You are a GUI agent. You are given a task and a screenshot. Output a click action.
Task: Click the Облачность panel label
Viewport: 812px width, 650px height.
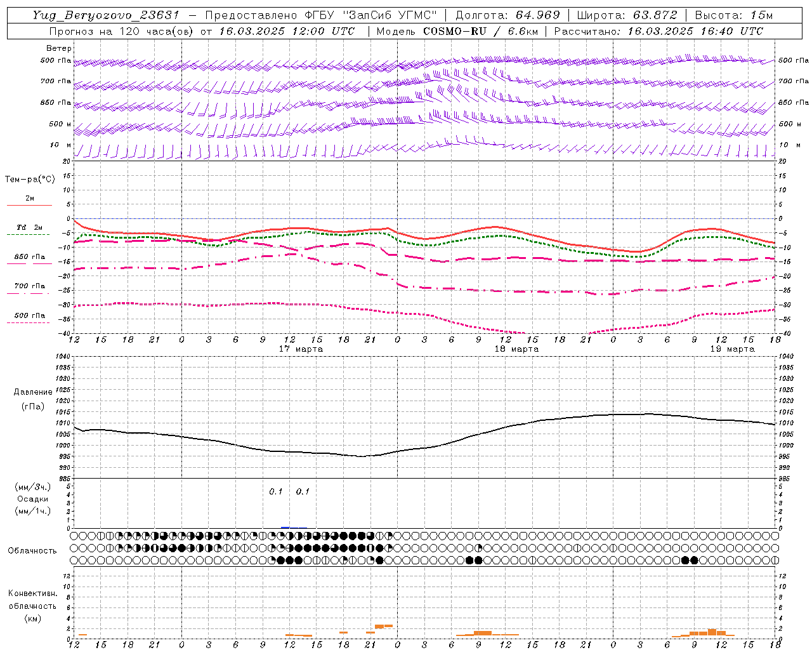tap(32, 551)
